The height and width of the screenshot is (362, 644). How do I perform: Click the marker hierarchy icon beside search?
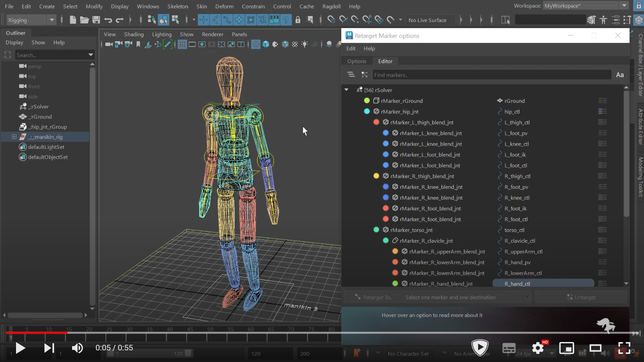coord(364,75)
